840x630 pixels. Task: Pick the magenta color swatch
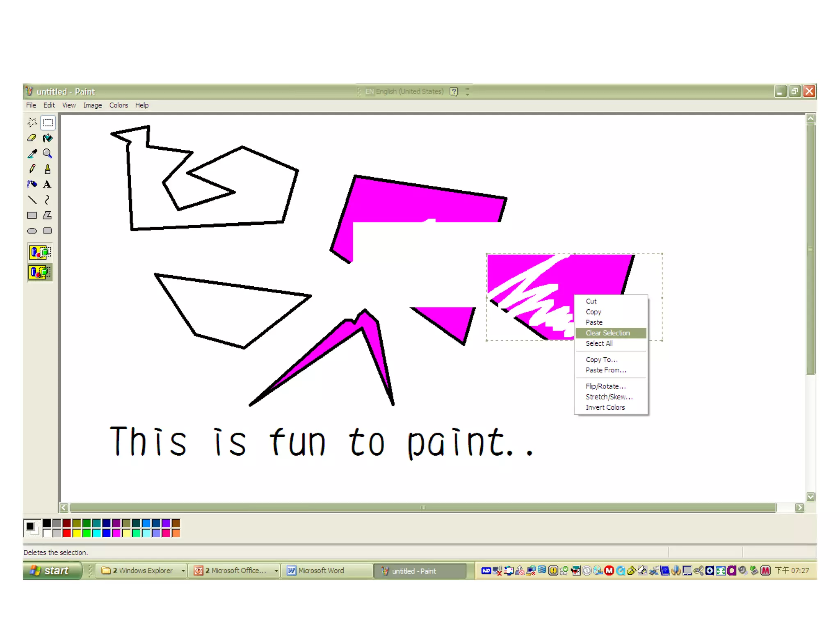(x=116, y=533)
